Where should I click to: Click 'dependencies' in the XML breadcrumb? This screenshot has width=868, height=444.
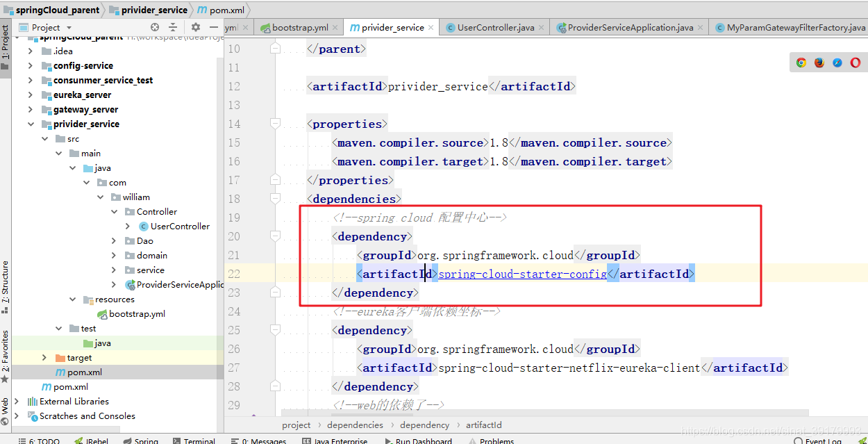[x=355, y=425]
